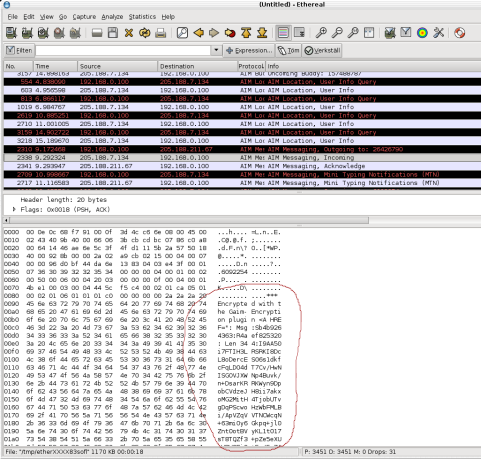481x459 pixels.
Task: Open the Statistics menu
Action: pos(142,17)
